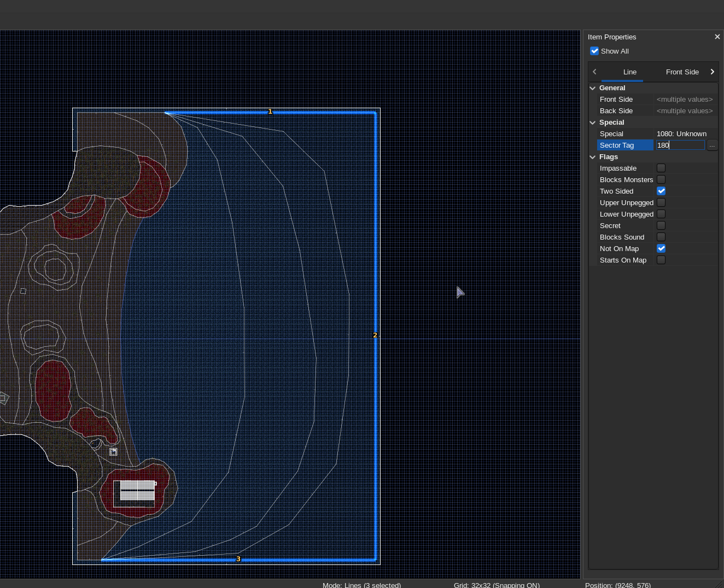Click the Back Side multiple values field
Viewport: 724px width, 588px height.
[x=685, y=111]
